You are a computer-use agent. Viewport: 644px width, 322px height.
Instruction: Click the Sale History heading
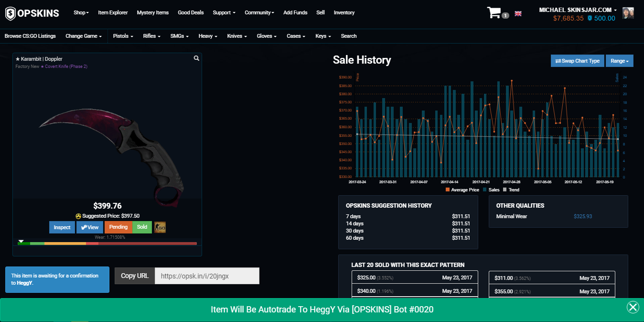tap(362, 60)
